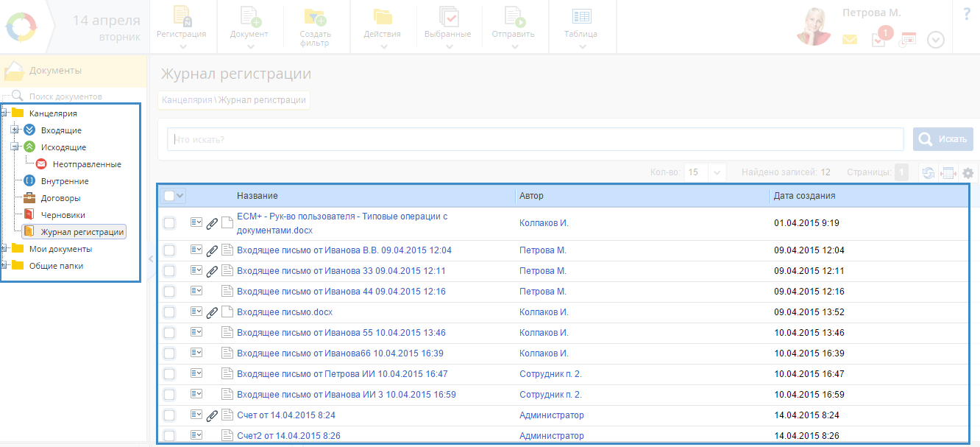
Task: Click the Что искать search input field
Action: 535,139
